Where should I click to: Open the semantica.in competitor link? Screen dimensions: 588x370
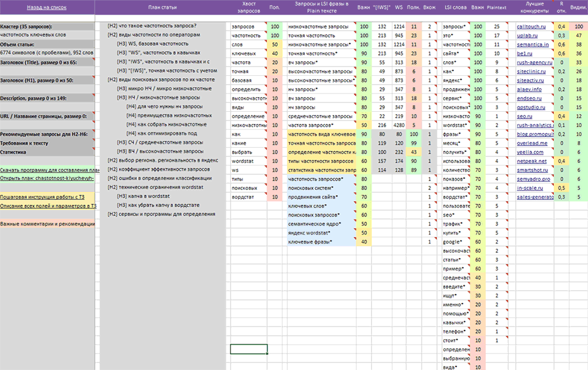(x=533, y=44)
